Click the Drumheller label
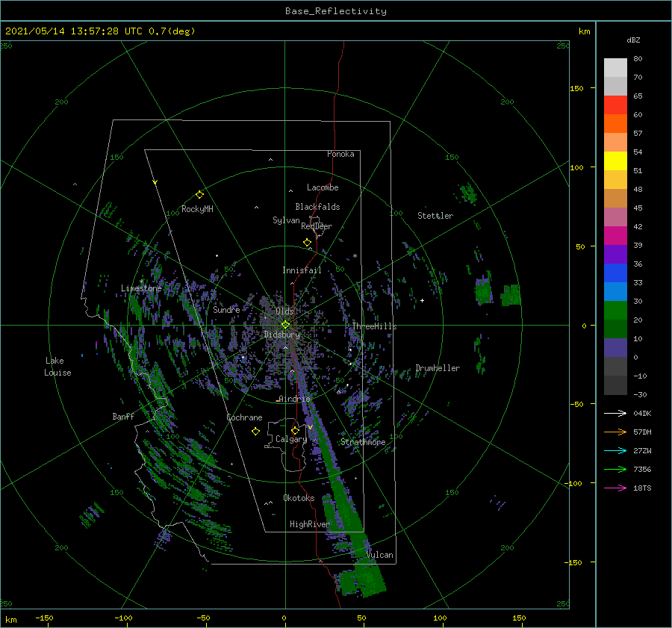 [438, 368]
